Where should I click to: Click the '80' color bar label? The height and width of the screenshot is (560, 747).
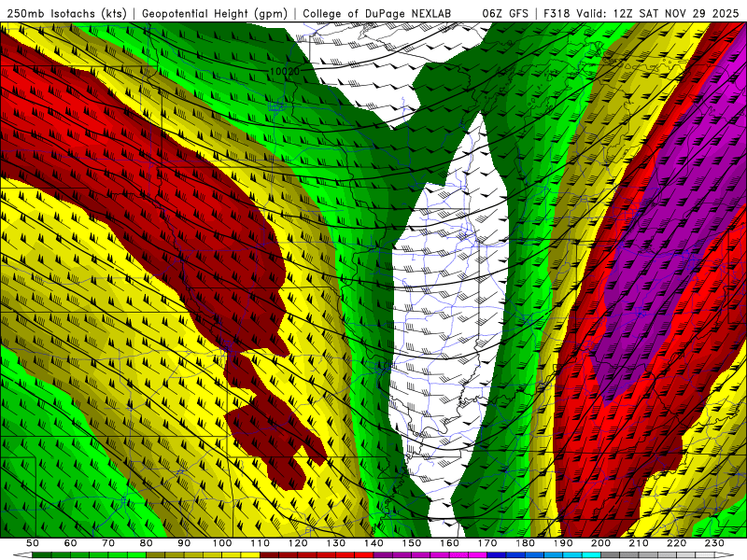pos(147,543)
